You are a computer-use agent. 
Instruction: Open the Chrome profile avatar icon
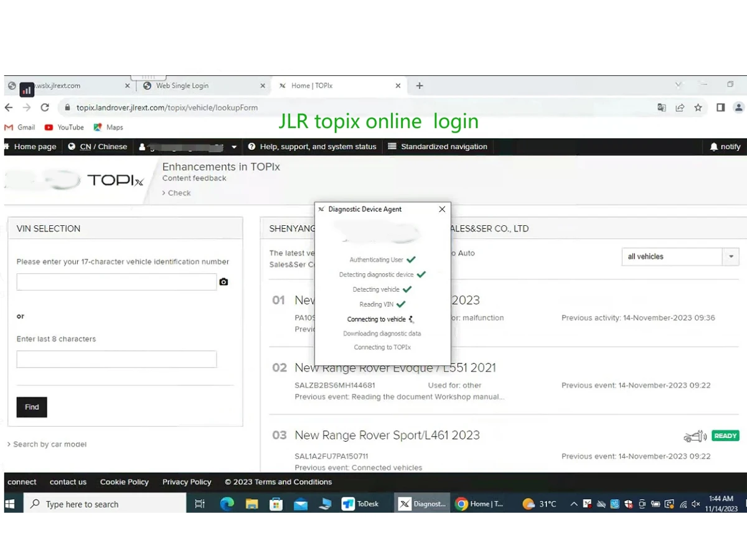(739, 108)
